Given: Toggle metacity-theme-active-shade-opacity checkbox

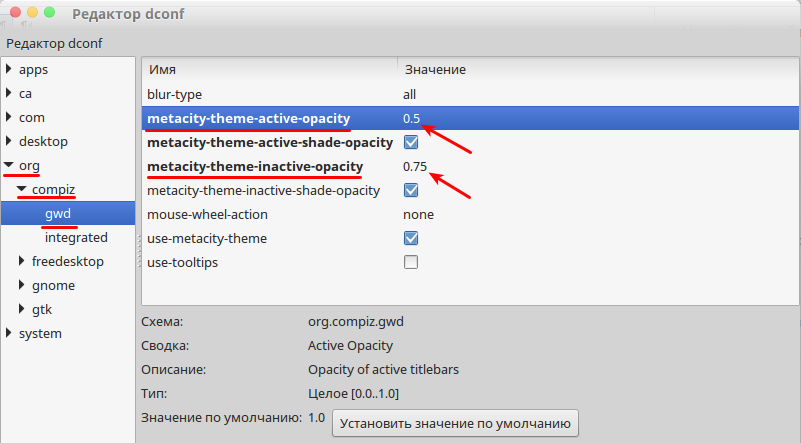Looking at the screenshot, I should pyautogui.click(x=411, y=142).
